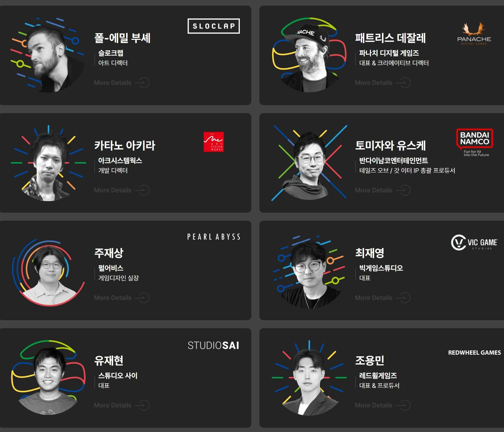Open More Details for 카타노 아키라
This screenshot has height=432, width=504.
pos(122,190)
